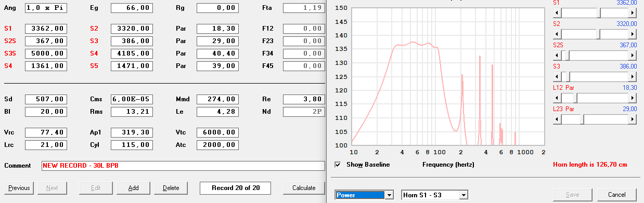
Task: Toggle the Show Baseline checkbox
Action: (x=338, y=165)
